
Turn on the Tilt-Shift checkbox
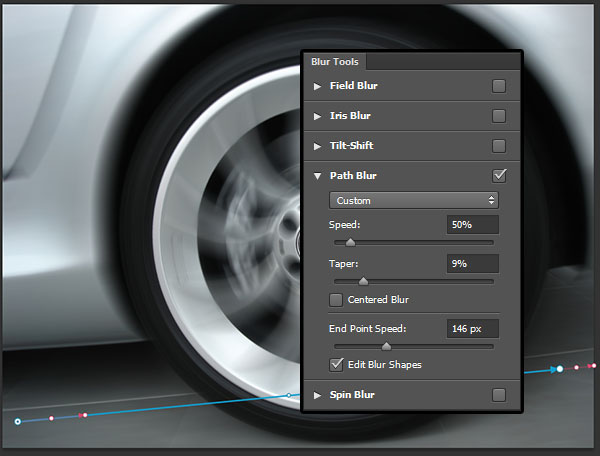499,146
